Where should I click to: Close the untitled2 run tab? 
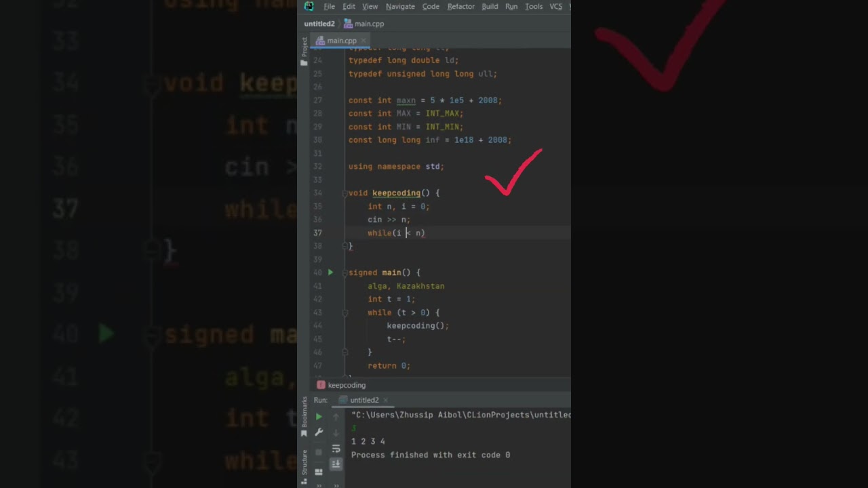pos(385,400)
